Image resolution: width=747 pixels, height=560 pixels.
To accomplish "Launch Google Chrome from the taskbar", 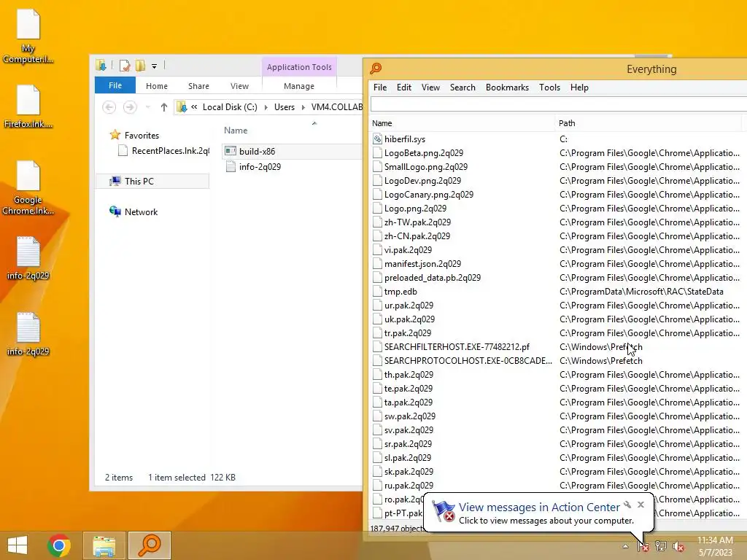I will point(59,545).
